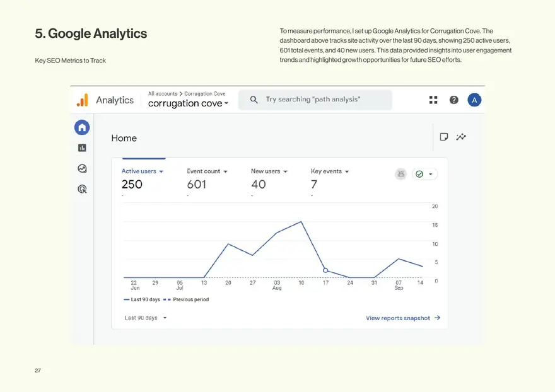Click the Key SEO Metrics to Track subtitle

[x=71, y=61]
